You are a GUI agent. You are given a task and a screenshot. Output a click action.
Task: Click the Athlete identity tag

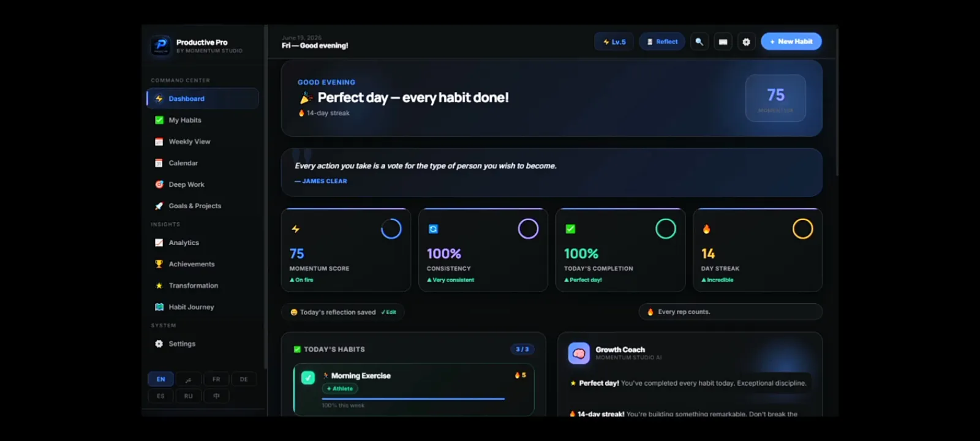[x=340, y=389]
